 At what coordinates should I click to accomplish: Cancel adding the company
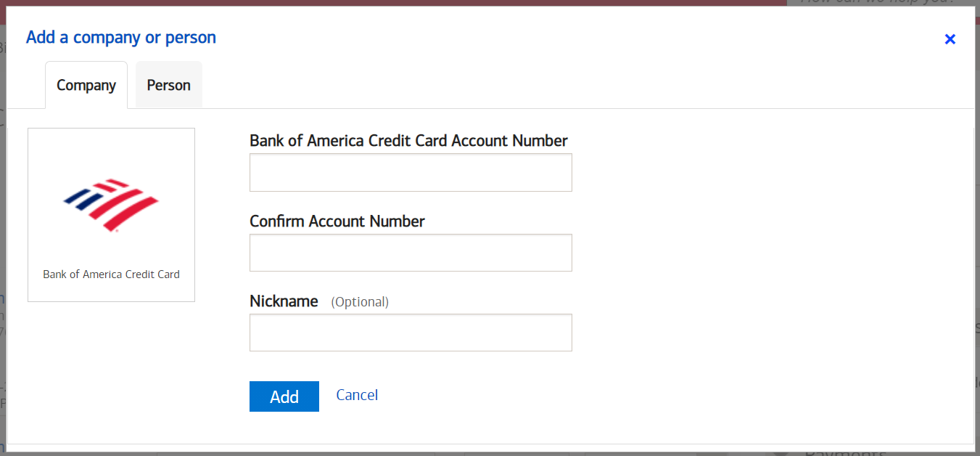click(357, 395)
